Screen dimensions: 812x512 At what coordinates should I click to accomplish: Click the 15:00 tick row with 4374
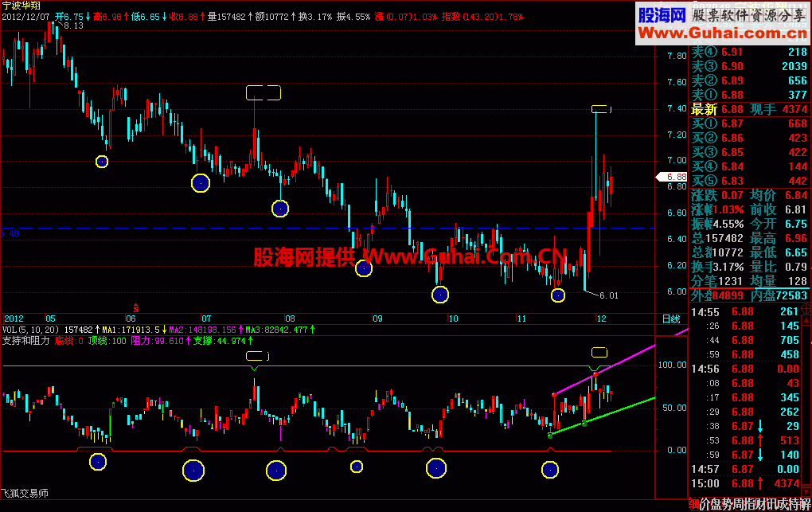[x=746, y=483]
